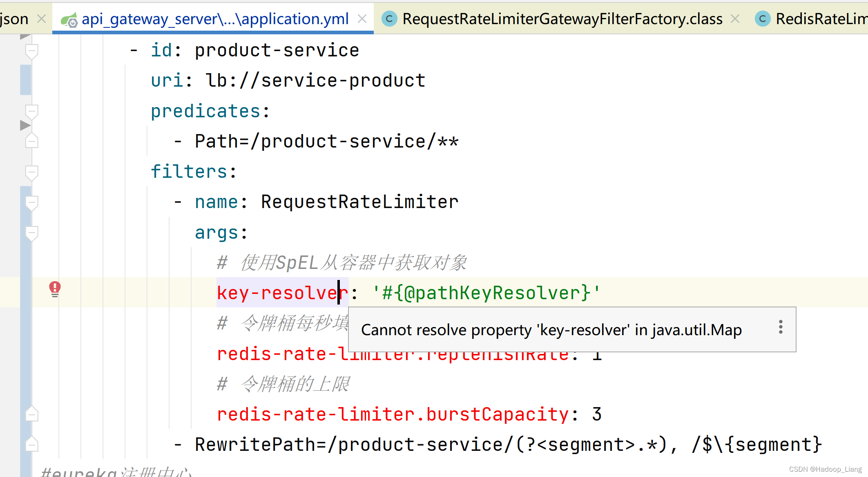Screen dimensions: 868x477
Task: Collapse the 'name: RequestRateLimiter' fold marker
Action: tap(31, 202)
